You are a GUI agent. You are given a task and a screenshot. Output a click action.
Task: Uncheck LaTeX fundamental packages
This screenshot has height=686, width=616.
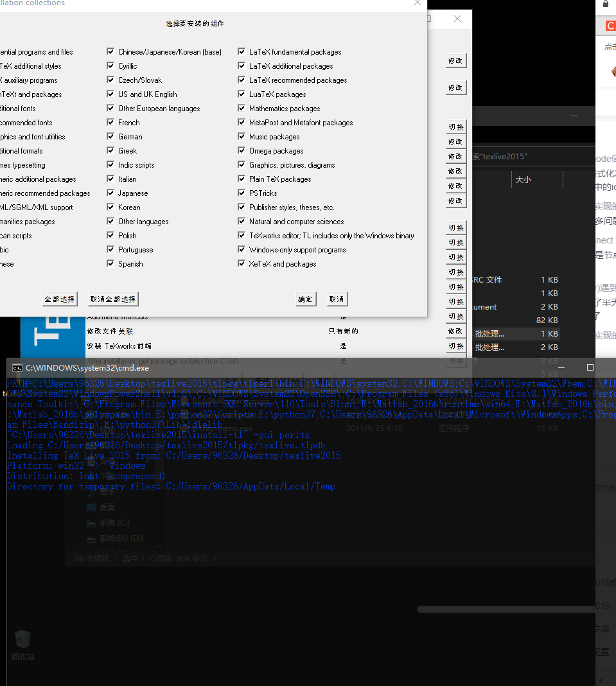point(242,51)
